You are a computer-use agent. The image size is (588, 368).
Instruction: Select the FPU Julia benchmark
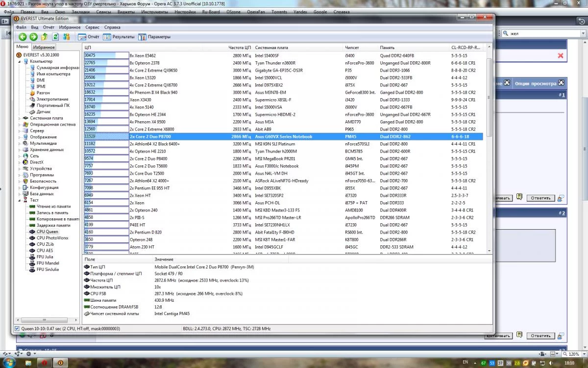click(x=42, y=257)
